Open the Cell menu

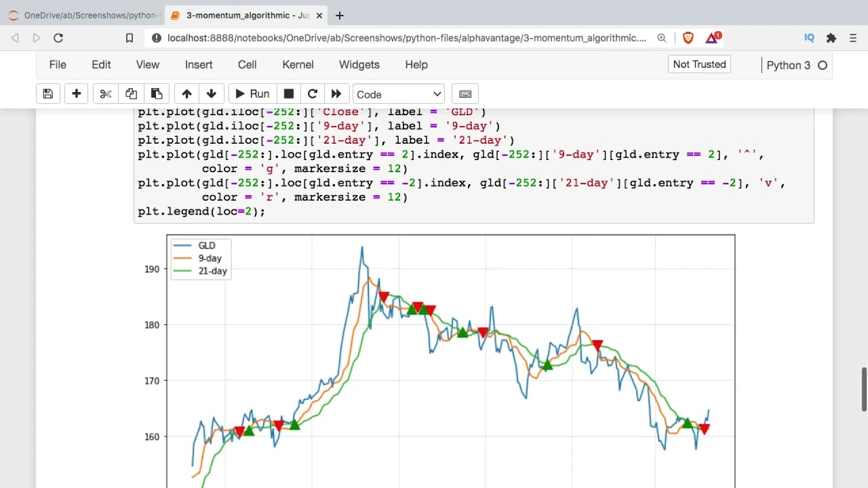[x=247, y=64]
